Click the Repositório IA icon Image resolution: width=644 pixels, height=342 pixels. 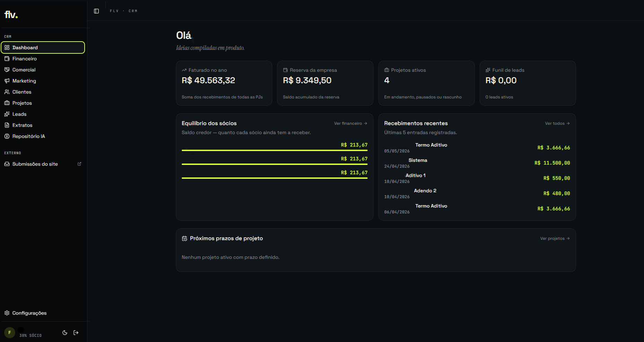click(x=7, y=136)
